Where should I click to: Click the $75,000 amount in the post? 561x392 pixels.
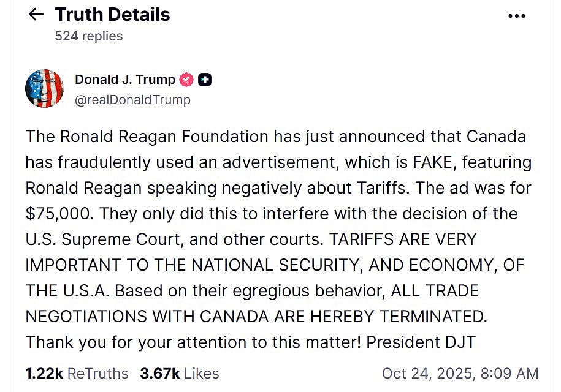pyautogui.click(x=59, y=213)
